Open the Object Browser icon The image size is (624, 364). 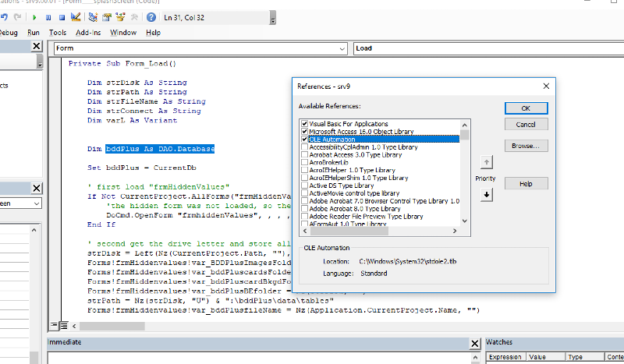click(120, 17)
